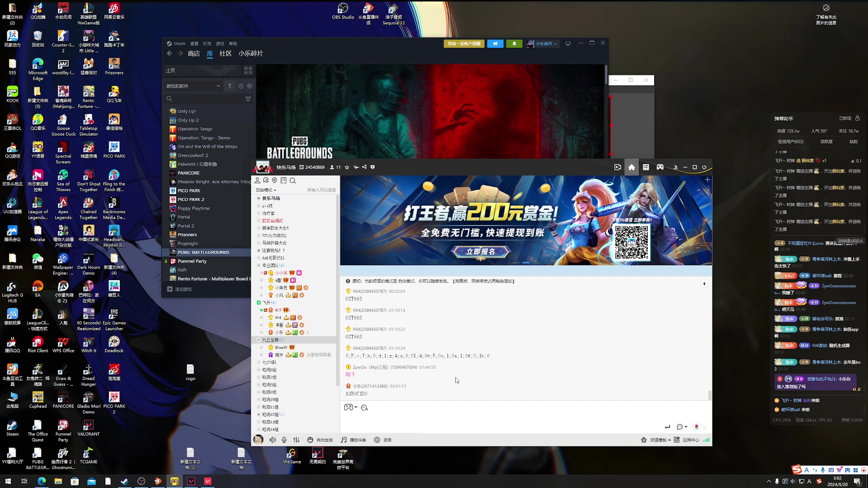Open the Steam 查看 menu
868x488 pixels.
point(194,44)
